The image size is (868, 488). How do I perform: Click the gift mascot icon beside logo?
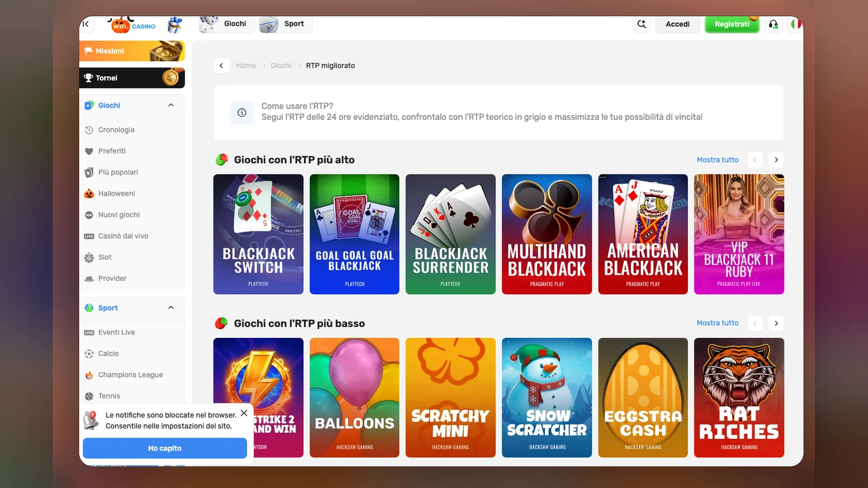[x=175, y=25]
